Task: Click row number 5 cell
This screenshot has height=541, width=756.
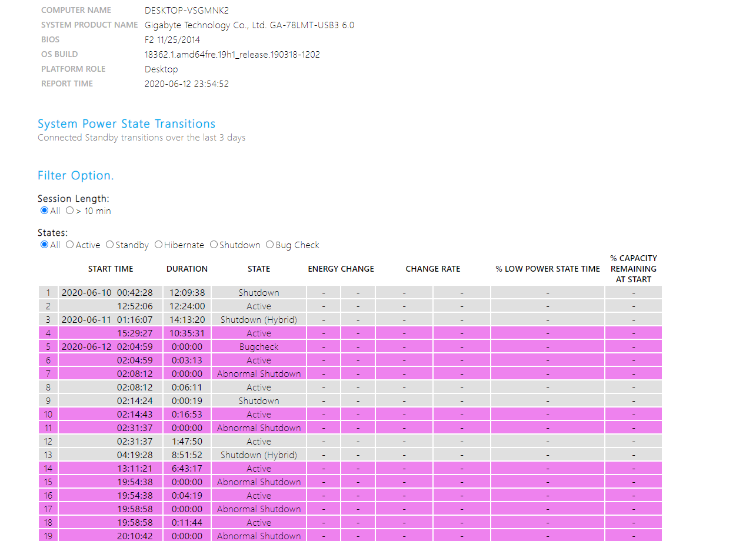Action: click(48, 347)
